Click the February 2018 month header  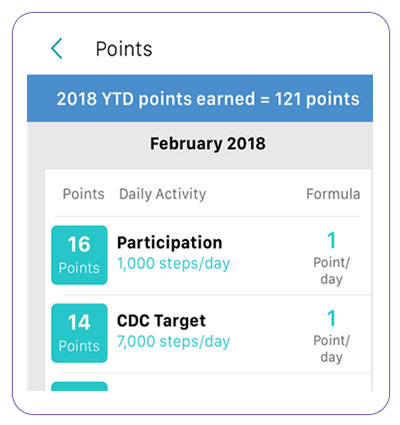tap(208, 144)
